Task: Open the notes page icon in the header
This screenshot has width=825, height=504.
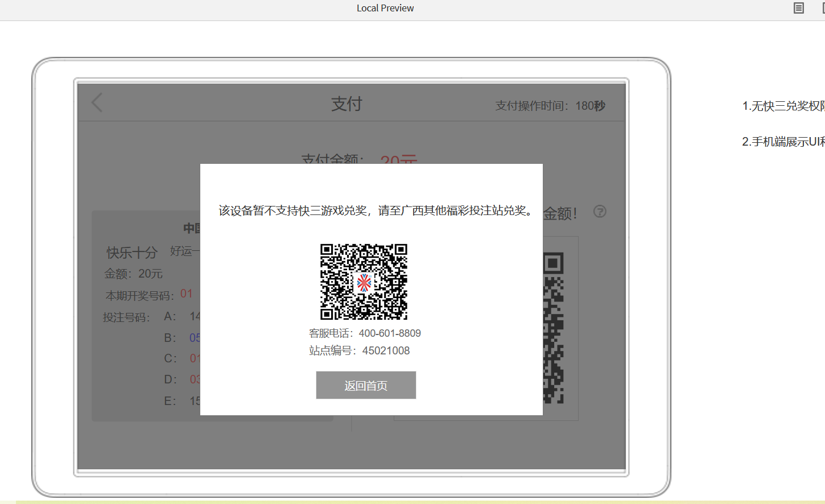Action: click(799, 8)
